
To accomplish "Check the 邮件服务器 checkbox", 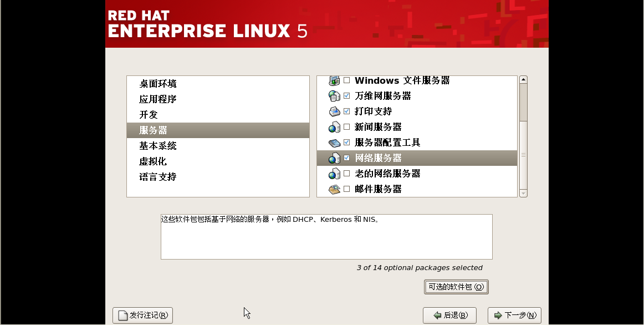I will coord(347,189).
